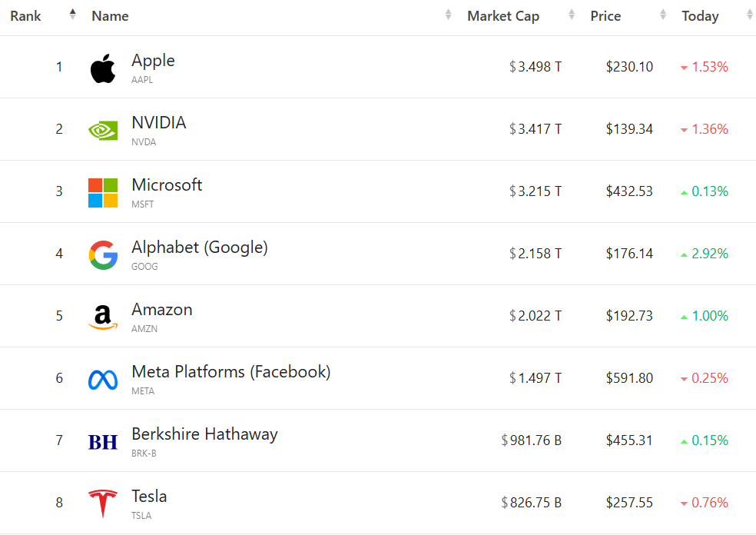Sort table by Rank column arrows

(x=73, y=15)
